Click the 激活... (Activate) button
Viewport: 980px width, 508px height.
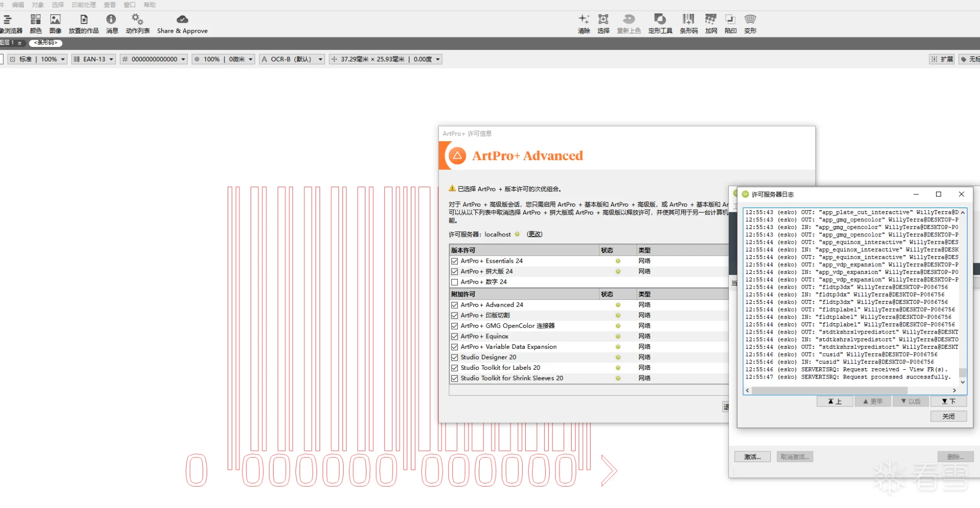click(752, 457)
